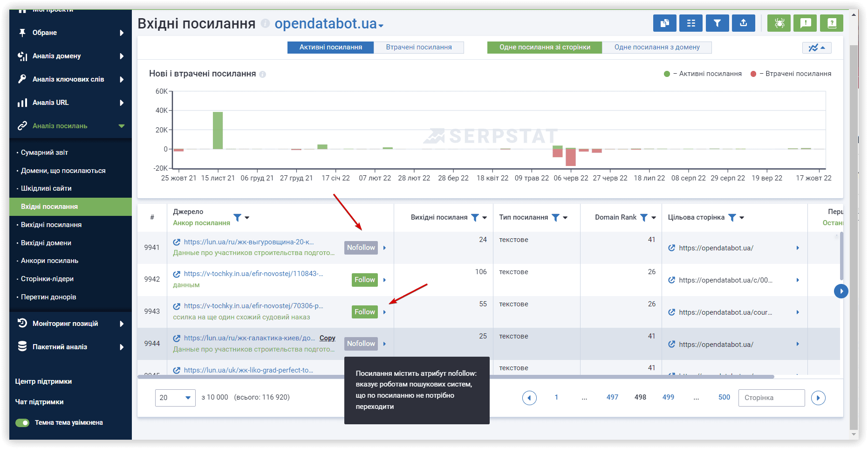Open external link icon for row 9943 source

click(177, 306)
